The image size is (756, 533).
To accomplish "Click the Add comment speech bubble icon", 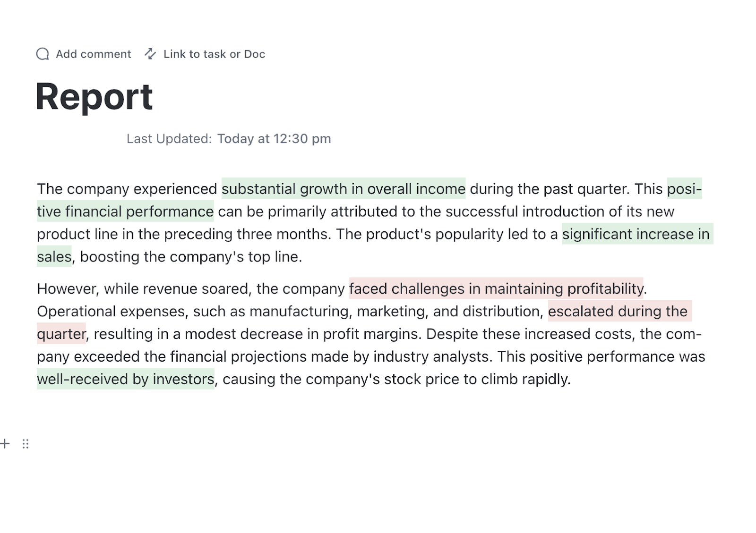I will pos(43,54).
